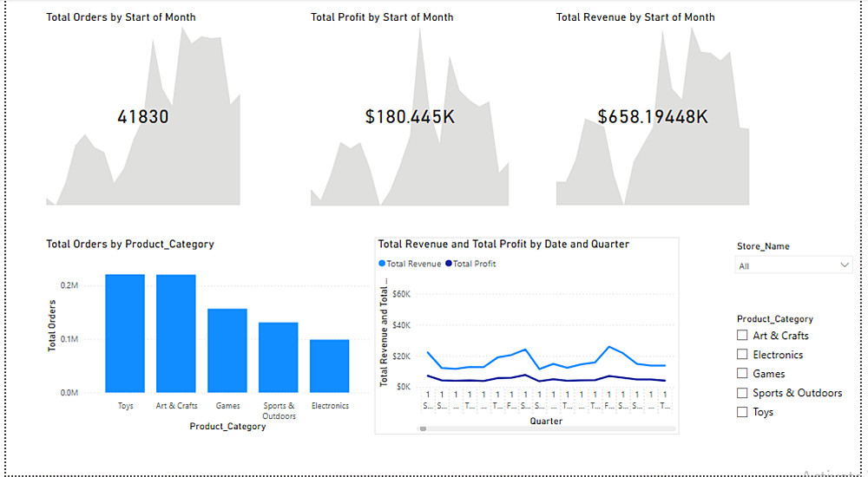
Task: Select the Toys bar in the chart
Action: (x=125, y=333)
